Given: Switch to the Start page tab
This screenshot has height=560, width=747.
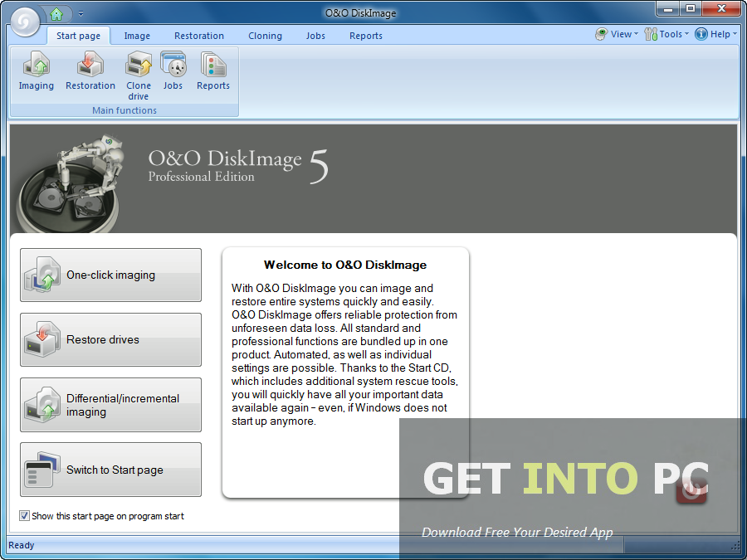Looking at the screenshot, I should (79, 36).
